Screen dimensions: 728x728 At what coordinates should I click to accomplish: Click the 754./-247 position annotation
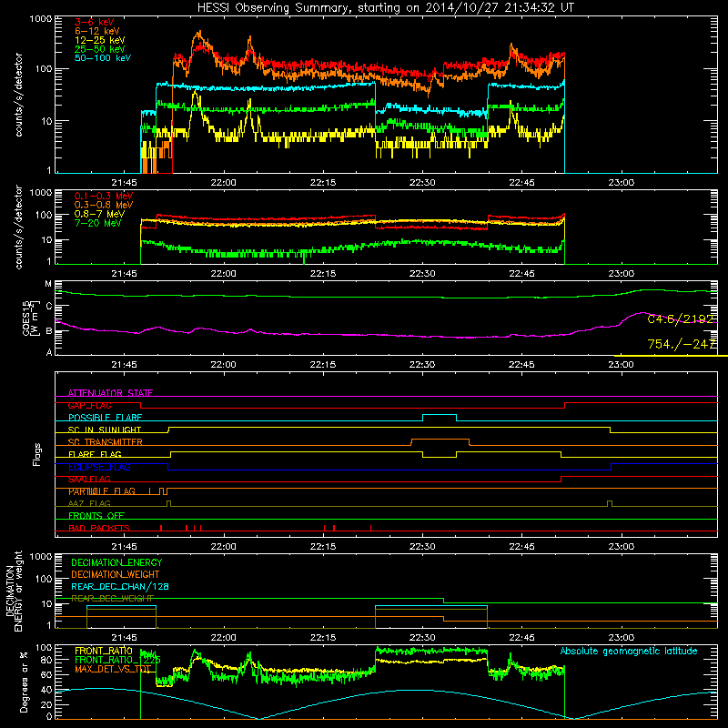[x=682, y=344]
